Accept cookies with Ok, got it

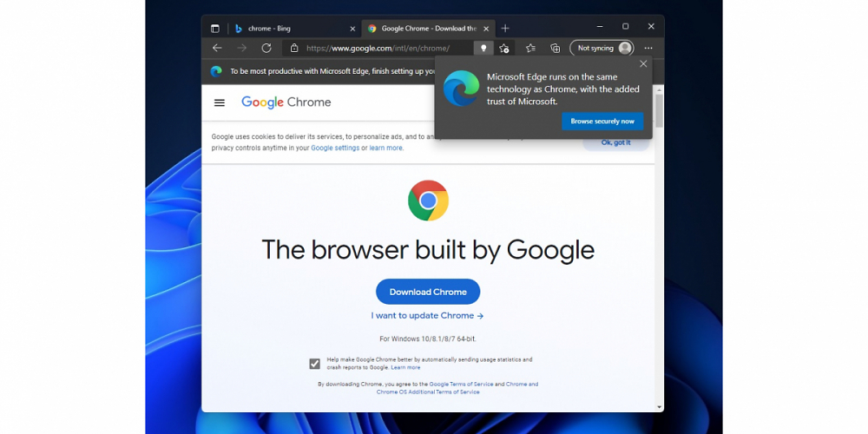[x=615, y=143]
